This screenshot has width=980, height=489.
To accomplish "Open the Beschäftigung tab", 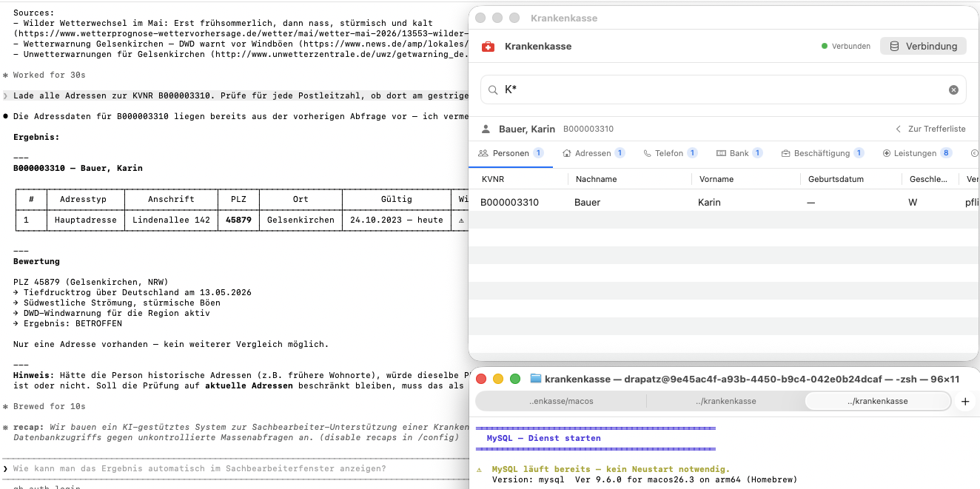I will 822,153.
